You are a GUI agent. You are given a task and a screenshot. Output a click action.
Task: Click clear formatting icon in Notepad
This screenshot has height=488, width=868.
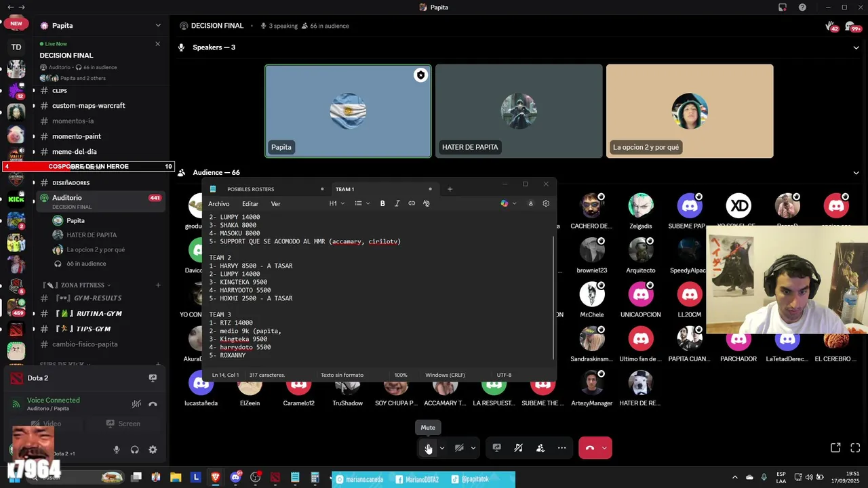tap(426, 203)
